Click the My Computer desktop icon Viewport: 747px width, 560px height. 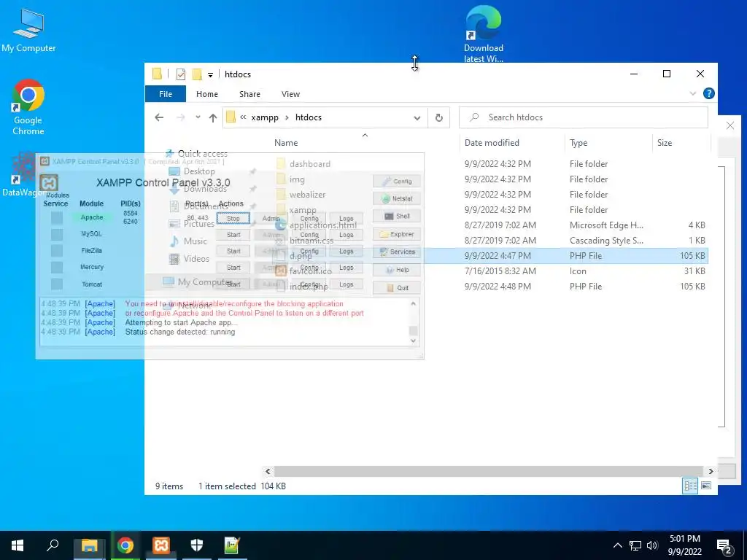point(28,30)
